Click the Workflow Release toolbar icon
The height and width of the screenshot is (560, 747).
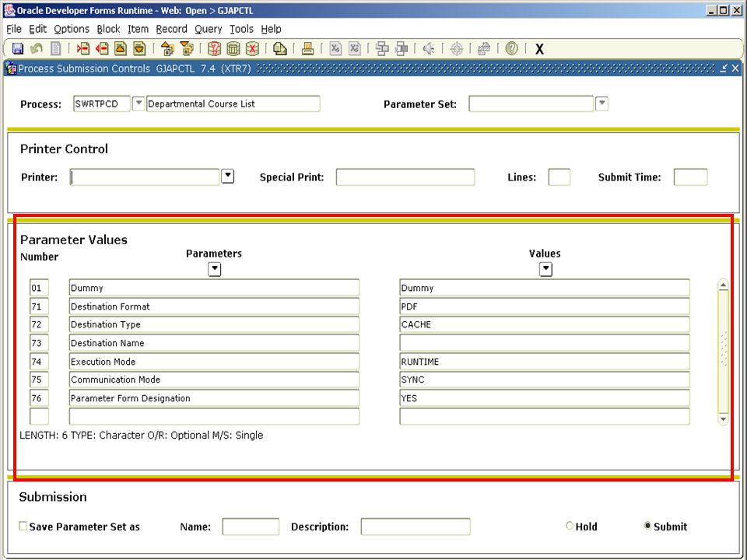pyautogui.click(x=402, y=48)
